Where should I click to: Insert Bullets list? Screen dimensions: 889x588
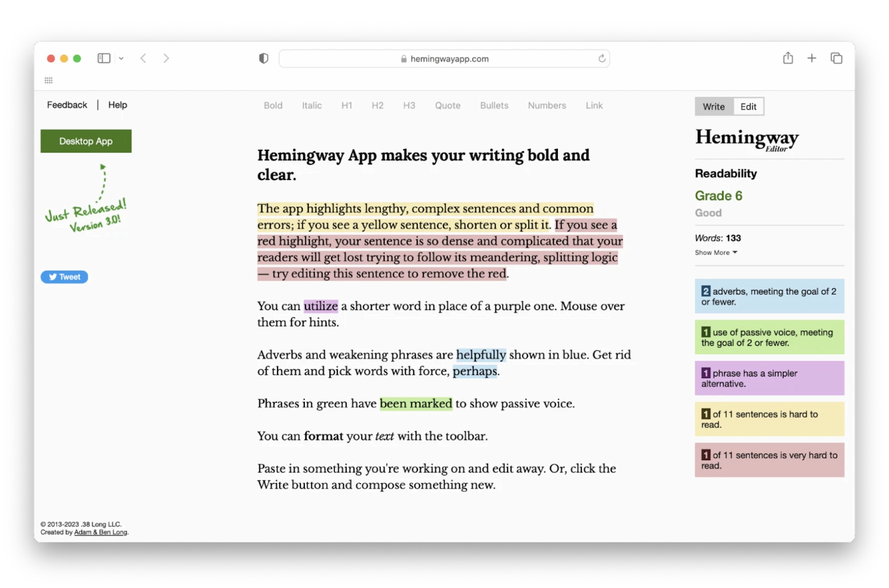(494, 105)
